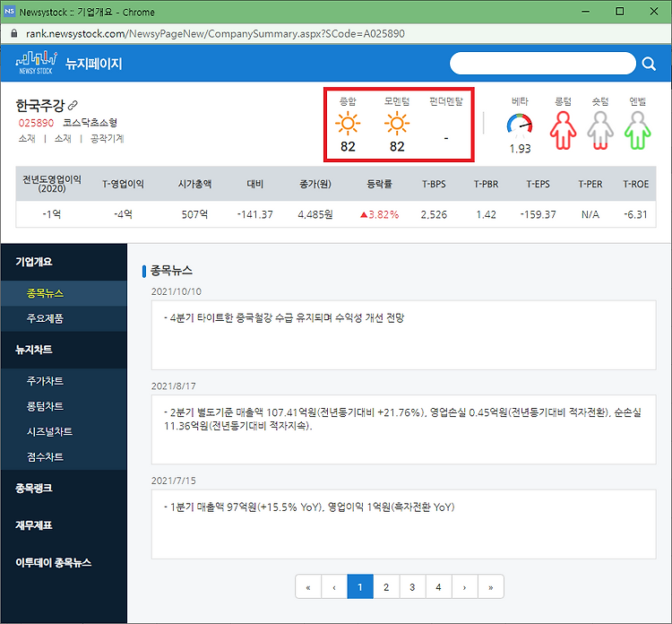Image resolution: width=672 pixels, height=624 pixels.
Task: Select pagination page 4
Action: [438, 586]
